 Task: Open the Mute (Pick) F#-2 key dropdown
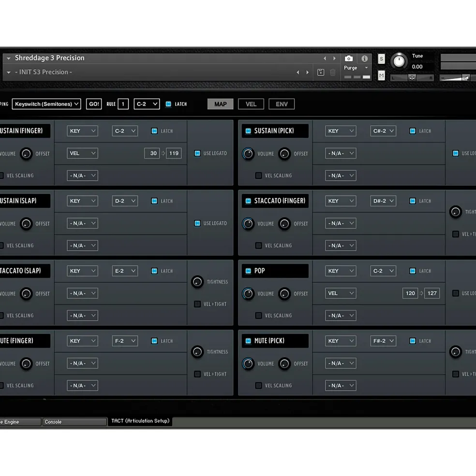click(x=383, y=341)
